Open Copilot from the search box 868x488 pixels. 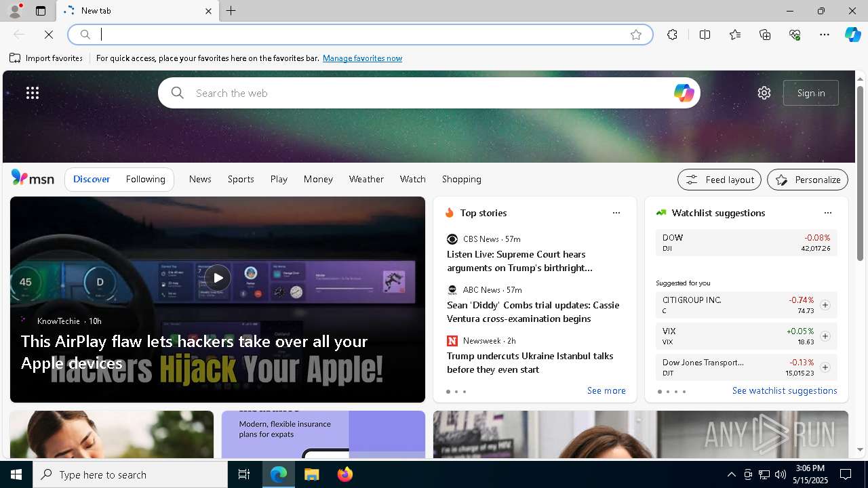pos(684,93)
